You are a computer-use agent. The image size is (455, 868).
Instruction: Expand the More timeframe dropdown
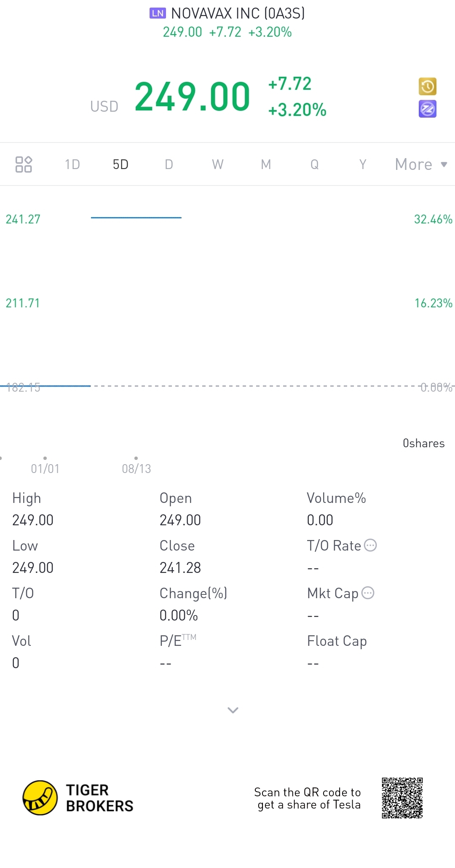(421, 164)
